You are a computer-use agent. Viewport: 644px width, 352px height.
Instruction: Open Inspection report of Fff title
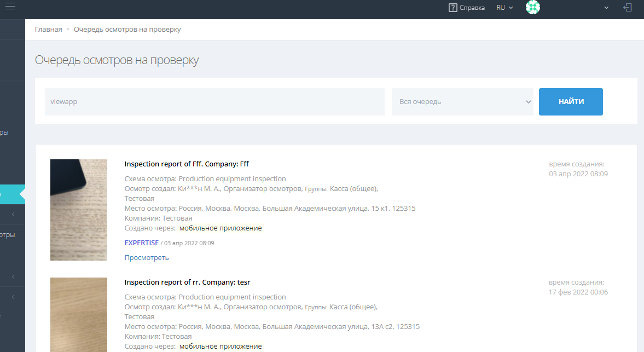pos(187,164)
